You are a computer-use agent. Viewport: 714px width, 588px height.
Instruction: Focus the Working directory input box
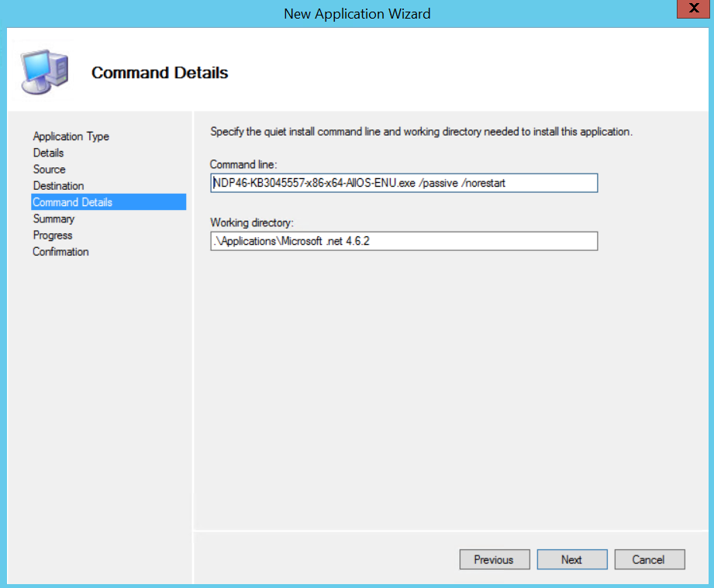tap(403, 241)
